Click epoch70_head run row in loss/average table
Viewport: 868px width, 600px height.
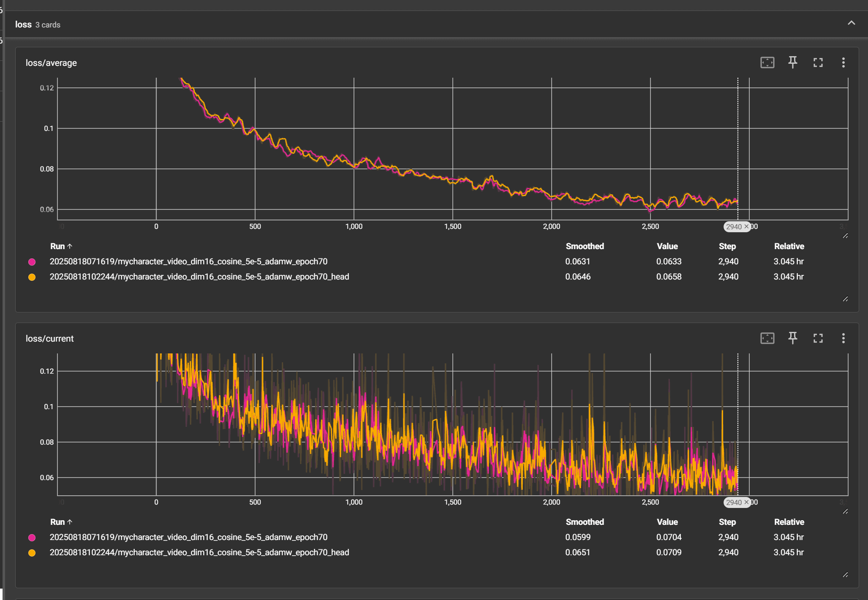click(199, 277)
